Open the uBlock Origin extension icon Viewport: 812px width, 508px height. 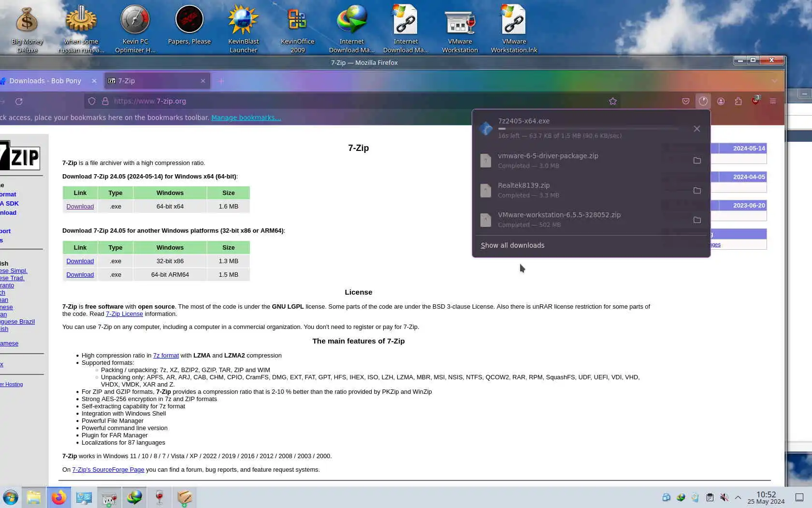(755, 101)
